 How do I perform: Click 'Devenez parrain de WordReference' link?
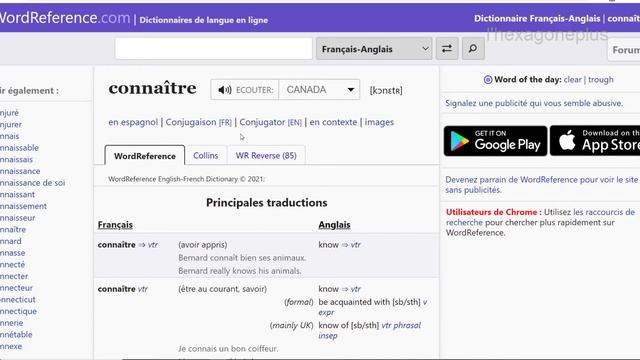point(542,184)
